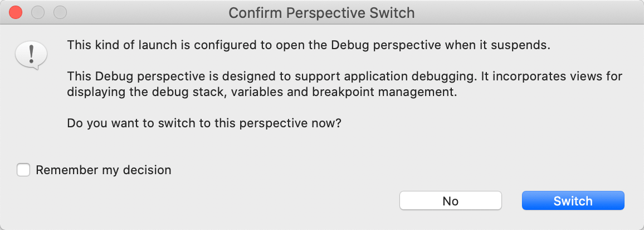Click the line starting 'displaying the debug stack'
This screenshot has width=644, height=230.
coord(262,92)
